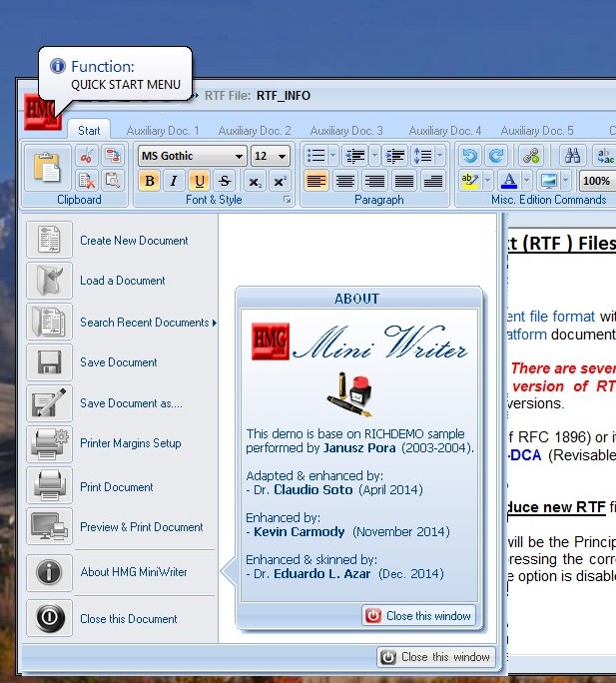This screenshot has height=683, width=616.
Task: Click the Redo arrow icon
Action: click(x=496, y=156)
